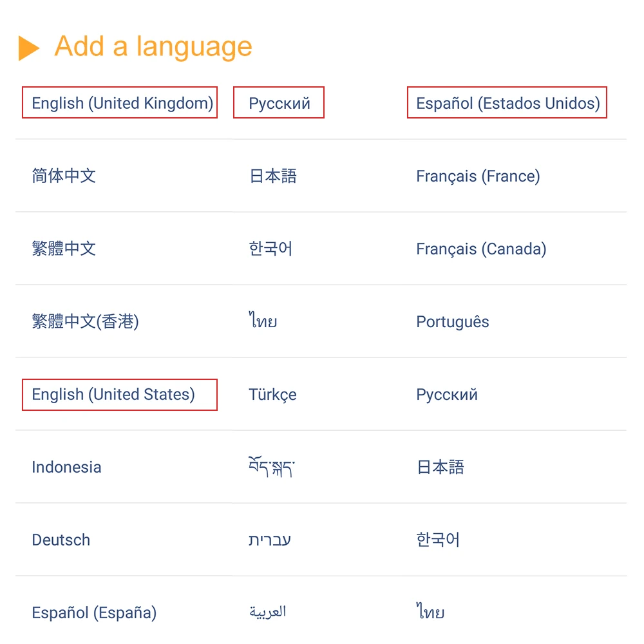The image size is (644, 644).
Task: Select Hebrew עברית language
Action: 270,540
